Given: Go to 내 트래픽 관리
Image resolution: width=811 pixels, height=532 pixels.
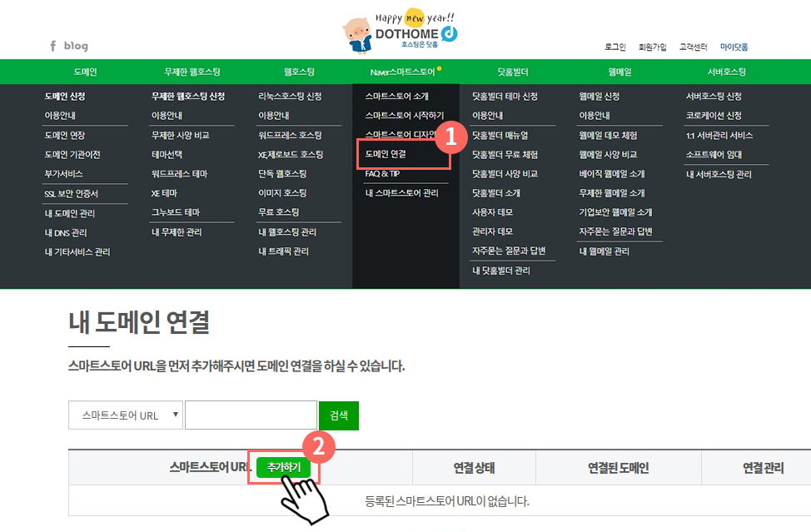Looking at the screenshot, I should 283,251.
